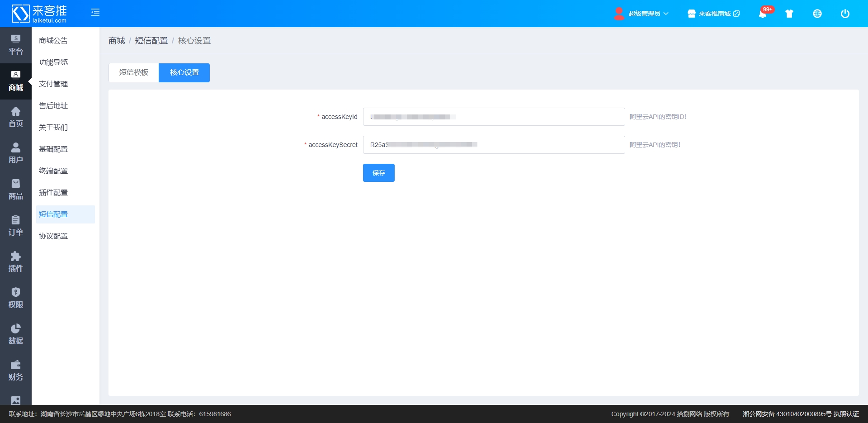The width and height of the screenshot is (868, 423).
Task: Open the 权限 permissions sidebar section
Action: (x=16, y=298)
